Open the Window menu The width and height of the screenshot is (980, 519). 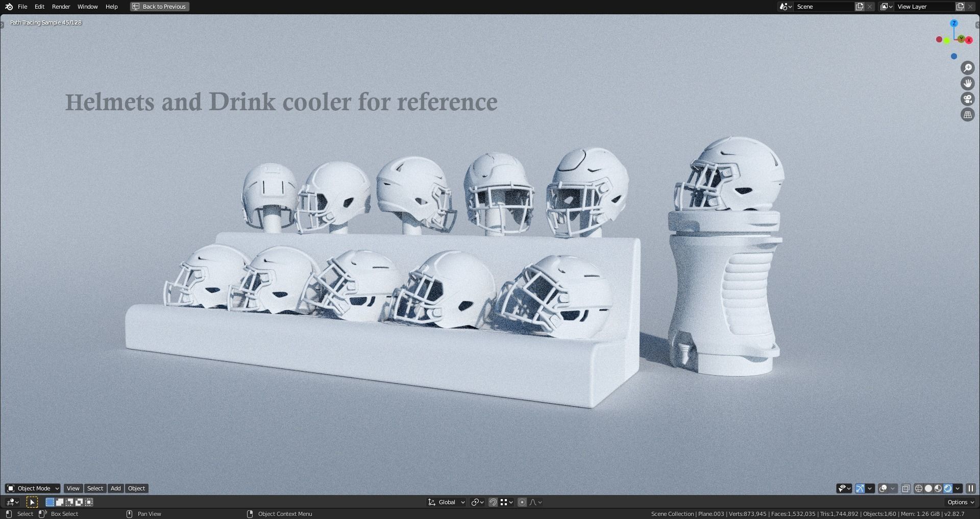(88, 7)
